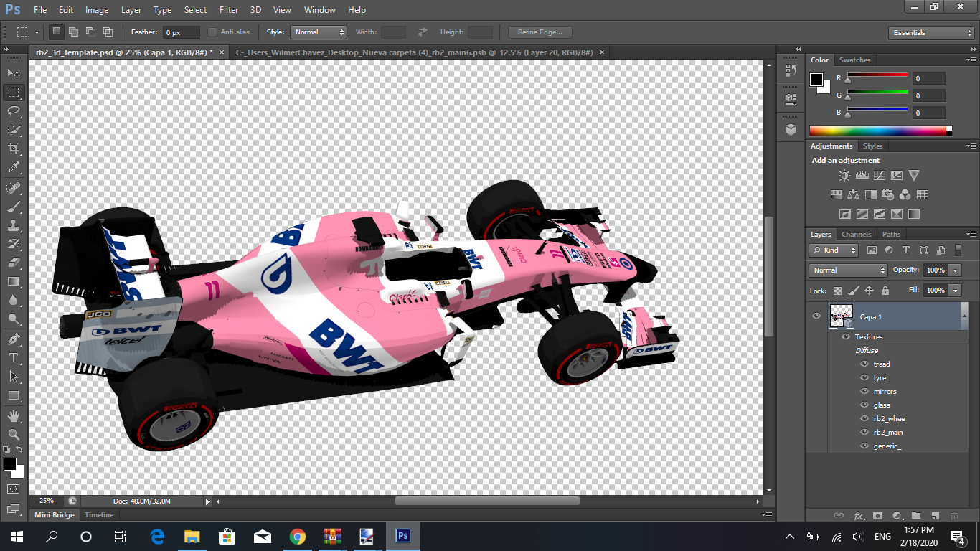Open the Normal blend mode dropdown
This screenshot has width=980, height=551.
tap(848, 270)
